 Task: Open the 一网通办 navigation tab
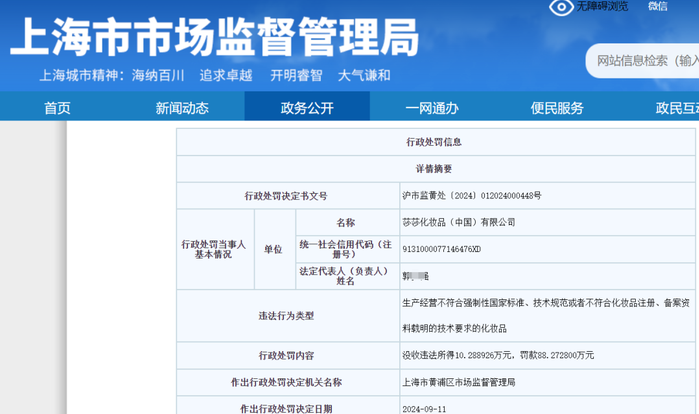(x=432, y=108)
